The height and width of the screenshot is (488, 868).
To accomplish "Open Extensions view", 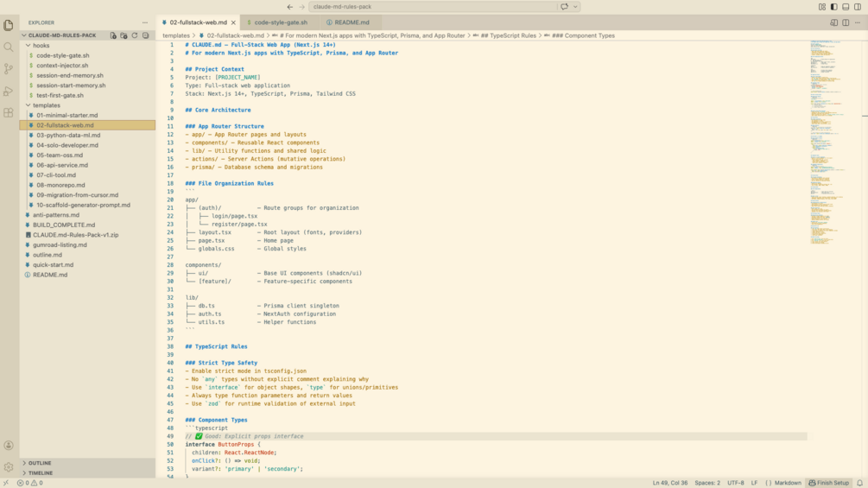I will click(x=9, y=113).
